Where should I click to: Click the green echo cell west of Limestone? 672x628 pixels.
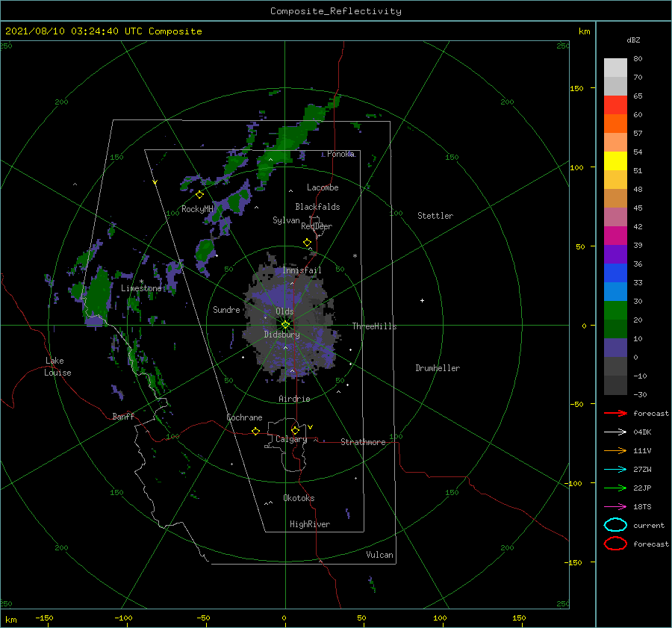click(99, 293)
